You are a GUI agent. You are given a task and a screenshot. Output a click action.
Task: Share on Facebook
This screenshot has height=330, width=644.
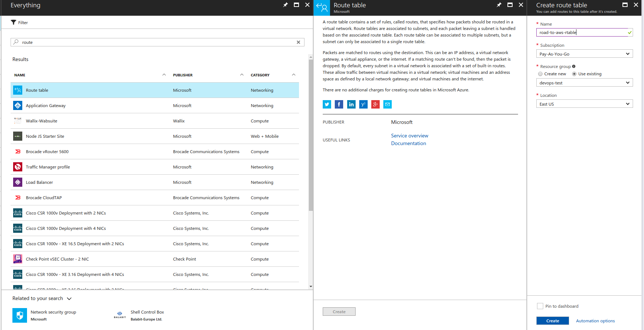(x=339, y=105)
